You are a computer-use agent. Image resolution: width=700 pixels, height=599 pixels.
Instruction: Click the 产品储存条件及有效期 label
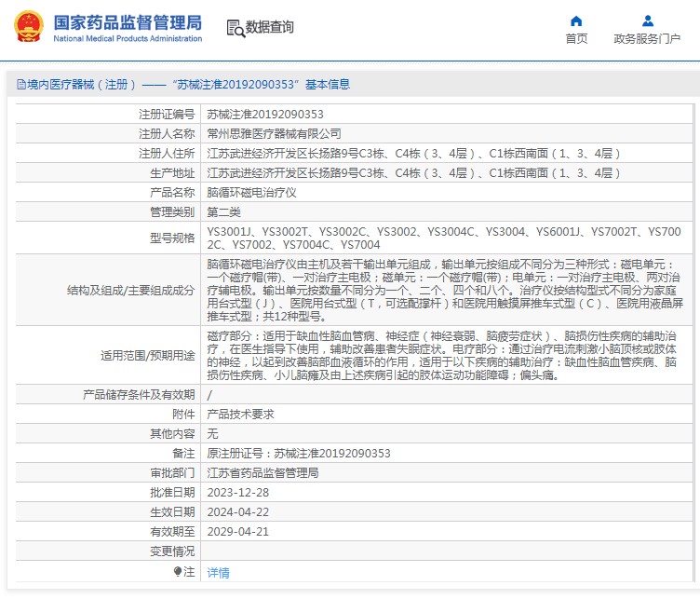tap(139, 394)
